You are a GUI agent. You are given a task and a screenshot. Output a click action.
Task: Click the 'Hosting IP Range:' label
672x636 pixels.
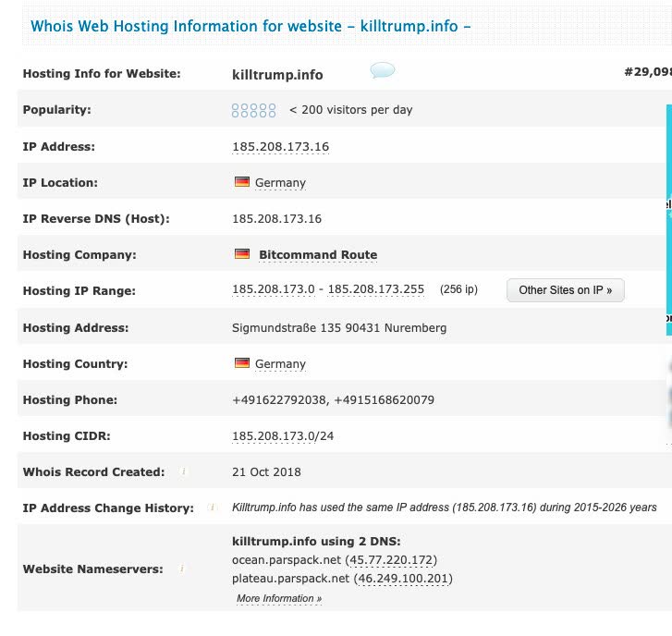[x=79, y=291]
